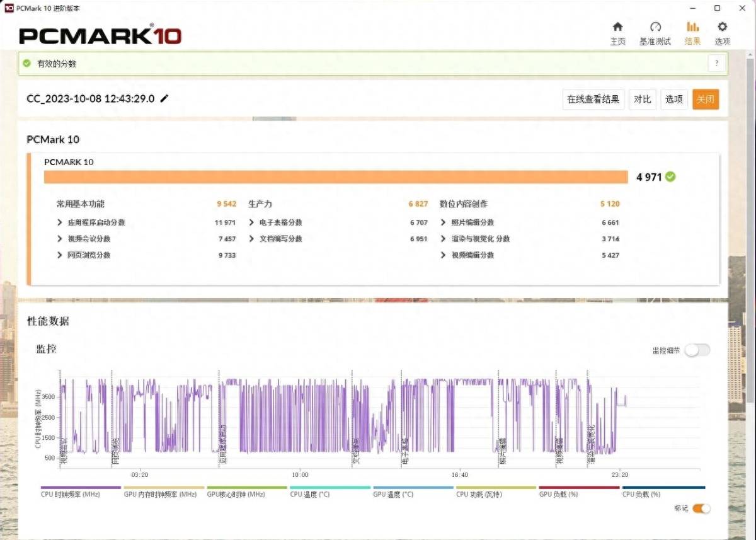Click the 电子表格 marker in the chart
This screenshot has height=540, width=756.
[405, 451]
